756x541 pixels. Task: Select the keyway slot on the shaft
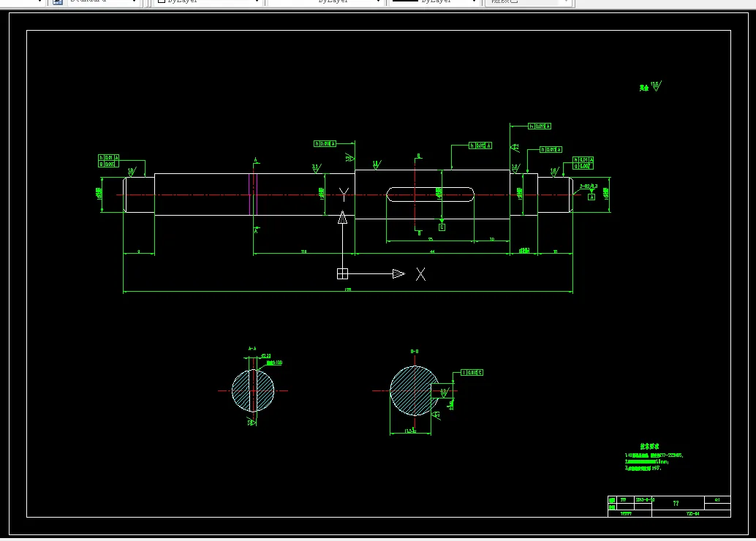coord(430,194)
